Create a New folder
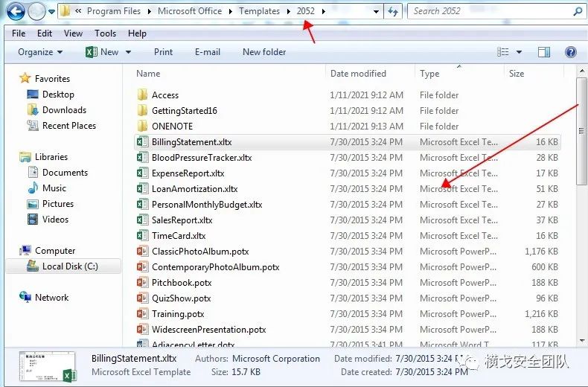The width and height of the screenshot is (588, 387). click(x=264, y=52)
